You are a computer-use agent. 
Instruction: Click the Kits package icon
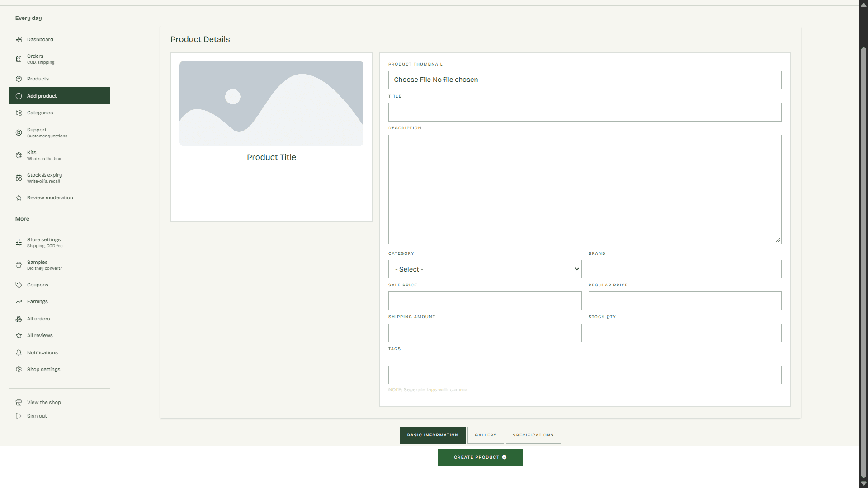pyautogui.click(x=19, y=155)
